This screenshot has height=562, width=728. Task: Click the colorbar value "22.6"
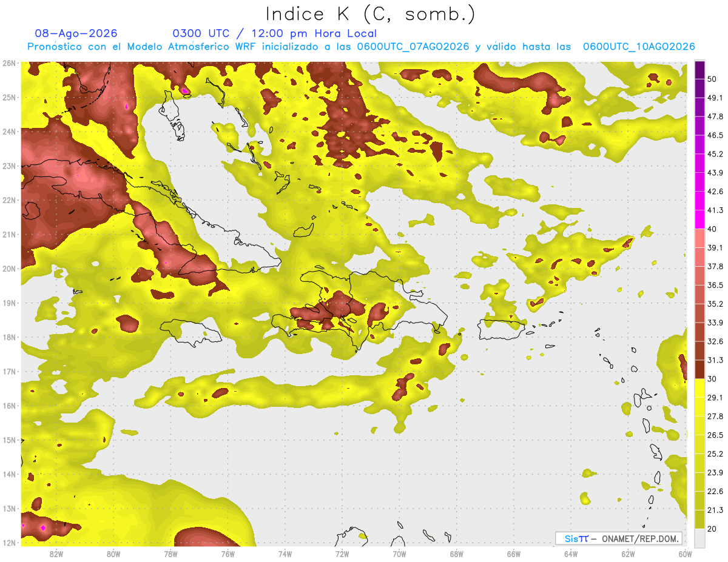click(x=715, y=491)
